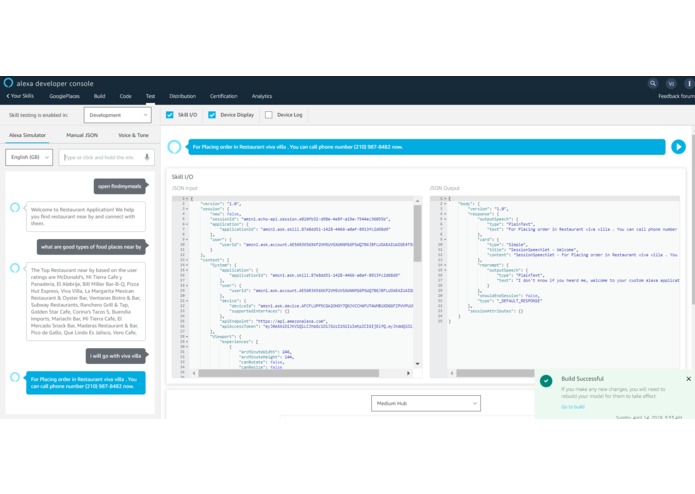Image resolution: width=695 pixels, height=494 pixels.
Task: Close the Build Successful notification
Action: tap(688, 379)
